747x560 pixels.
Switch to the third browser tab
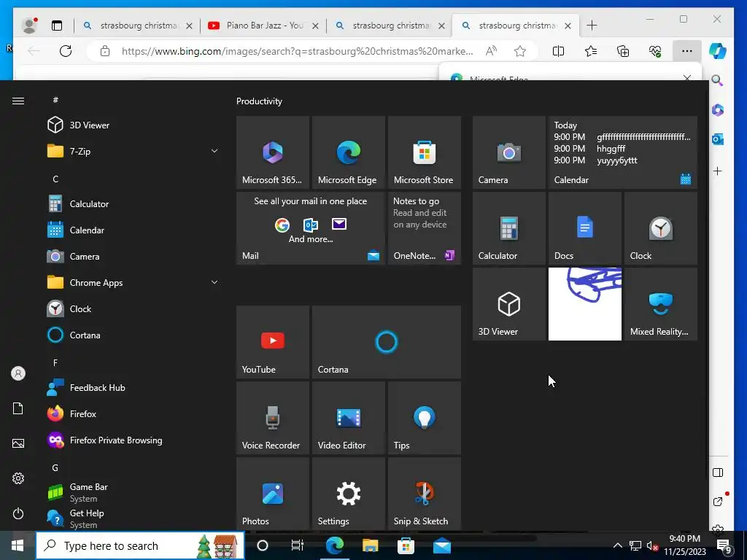[x=389, y=26]
